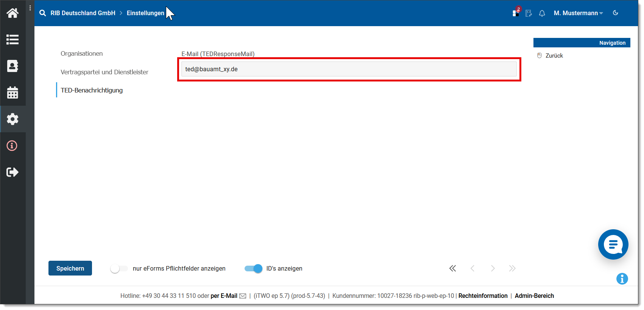Click the Speichern button

70,268
